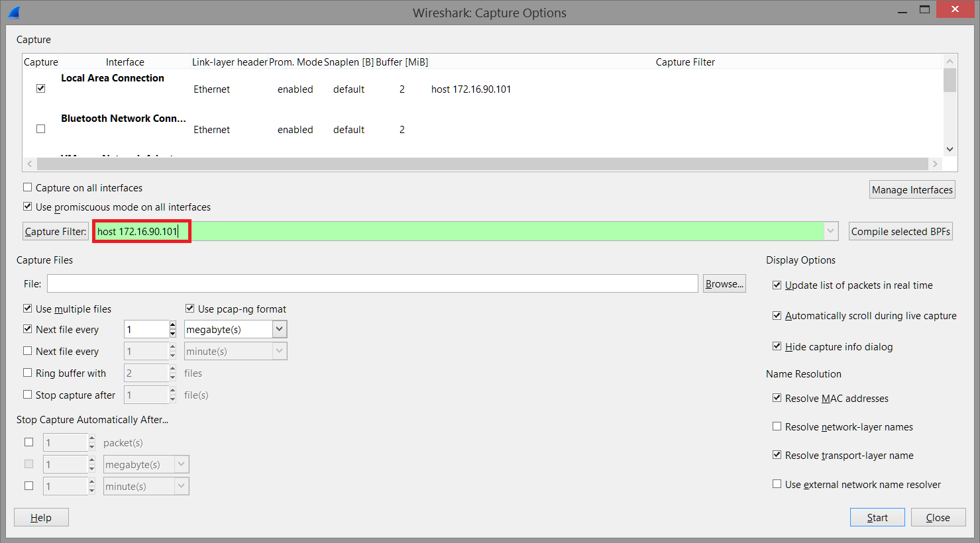Increase the megabyte next-file size with up arrow
This screenshot has height=543, width=980.
(x=173, y=324)
